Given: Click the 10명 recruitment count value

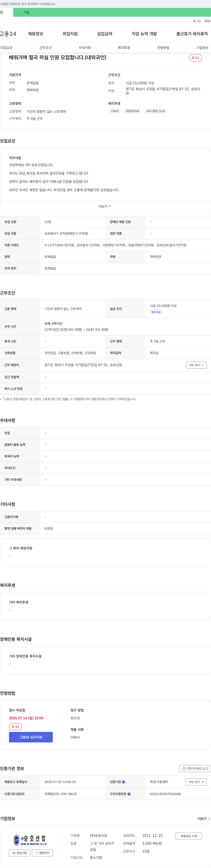Looking at the screenshot, I should point(48,222).
